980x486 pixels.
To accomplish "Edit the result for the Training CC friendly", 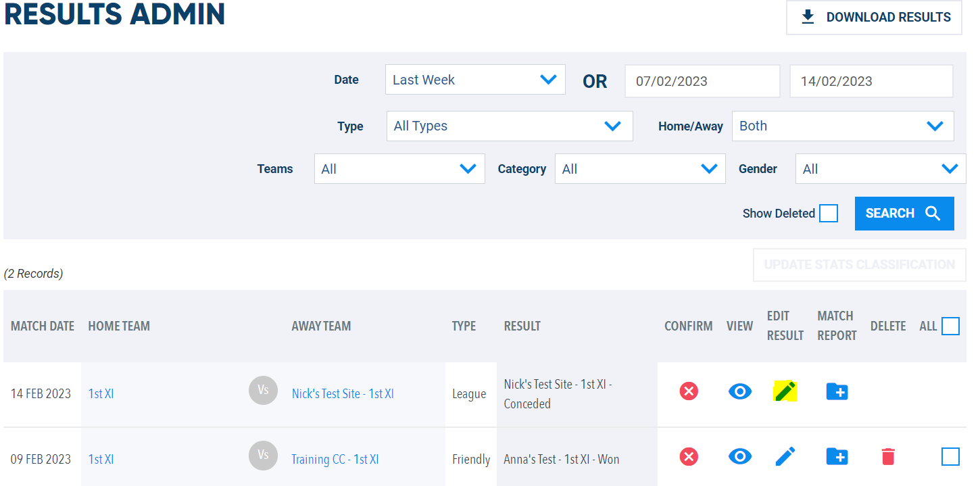I will pyautogui.click(x=785, y=456).
